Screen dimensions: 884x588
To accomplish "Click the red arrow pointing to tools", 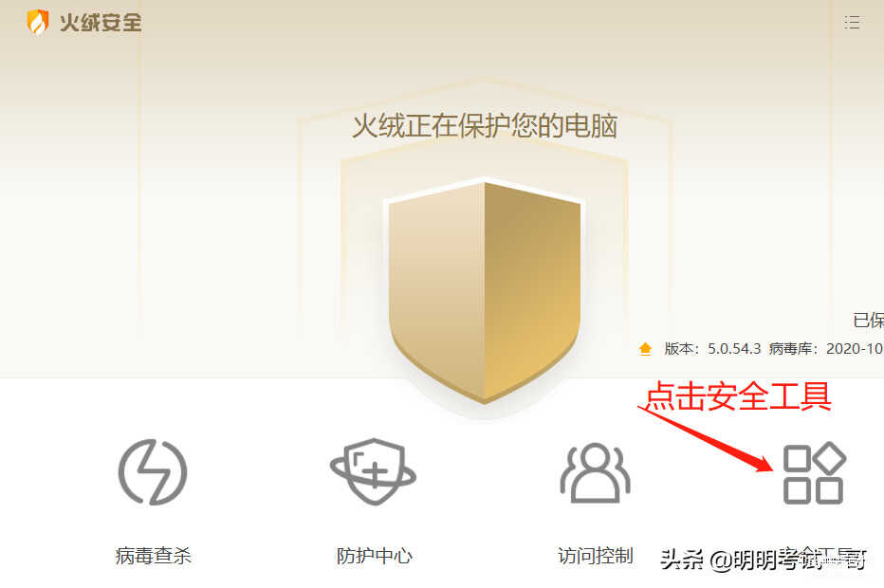I will 706,438.
